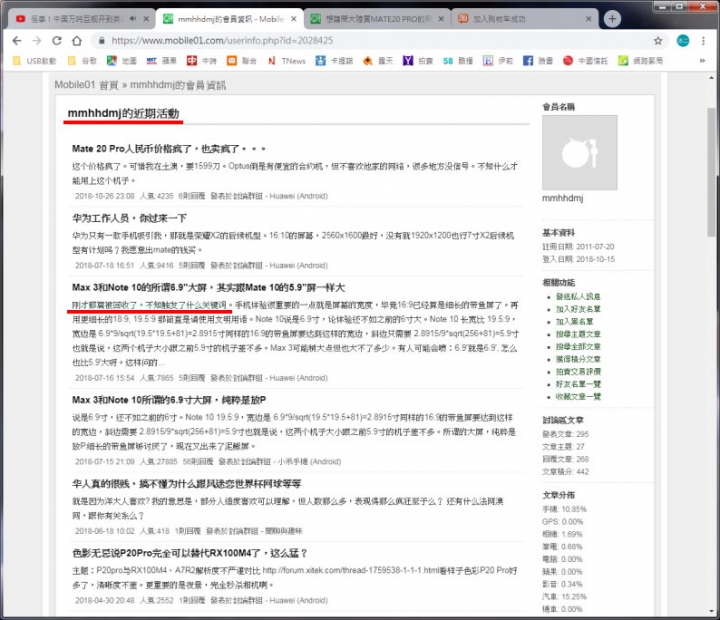
Task: Click the page vertical scrollbar thumb
Action: pos(711,172)
